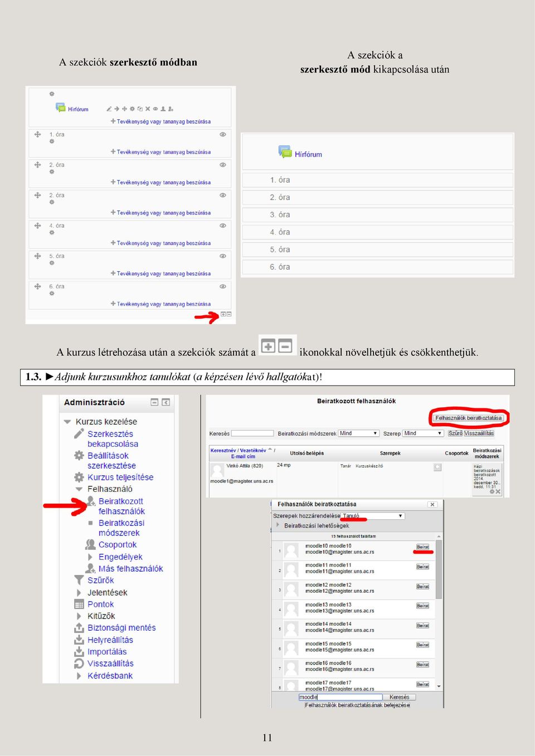Click the small add-section plus icon below sections
The width and height of the screenshot is (535, 756).
pyautogui.click(x=223, y=314)
